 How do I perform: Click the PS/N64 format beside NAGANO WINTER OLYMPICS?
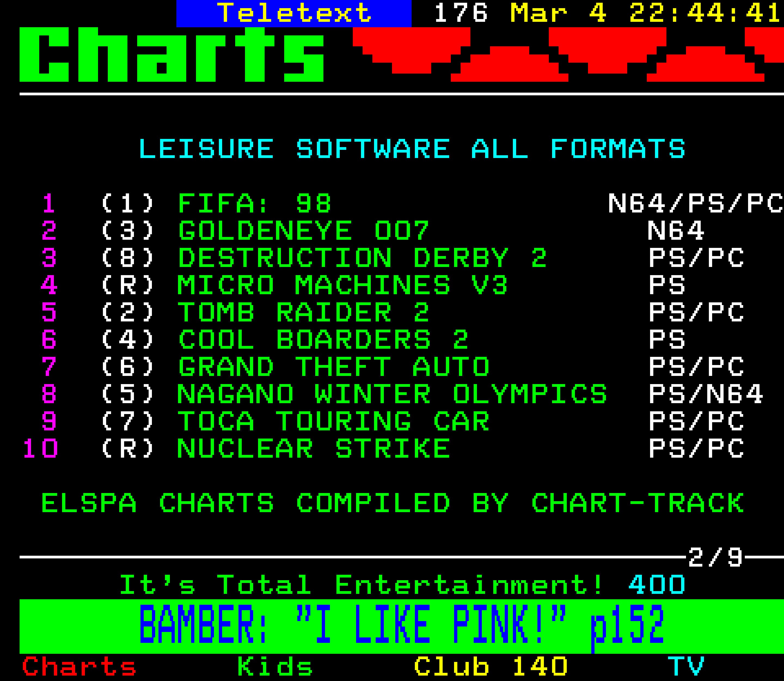point(706,394)
